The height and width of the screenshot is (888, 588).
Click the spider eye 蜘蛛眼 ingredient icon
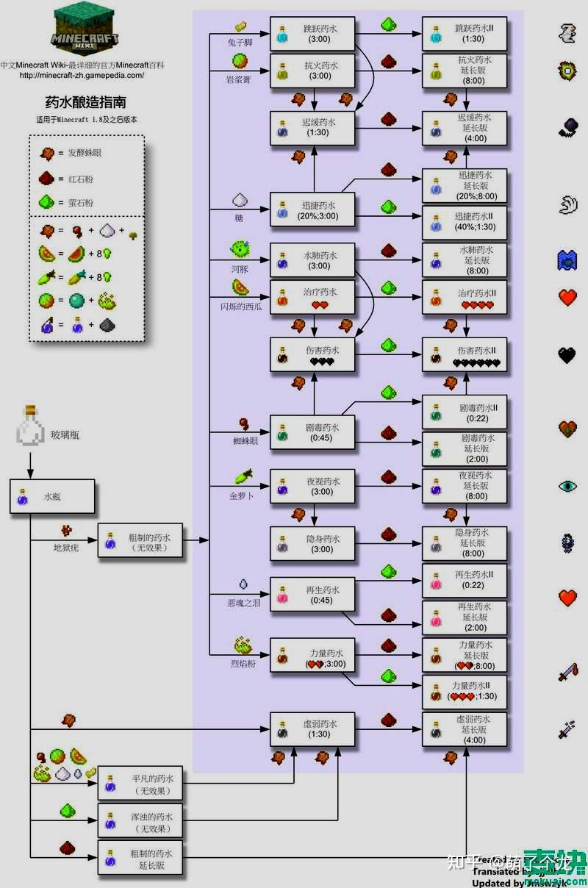(x=243, y=424)
